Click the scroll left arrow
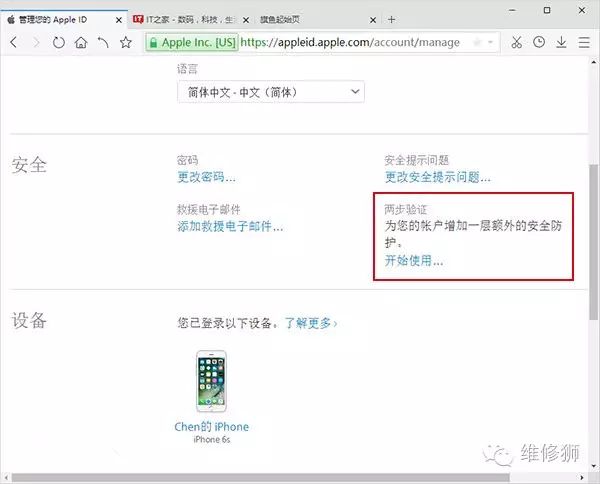This screenshot has width=600, height=484. point(5,478)
